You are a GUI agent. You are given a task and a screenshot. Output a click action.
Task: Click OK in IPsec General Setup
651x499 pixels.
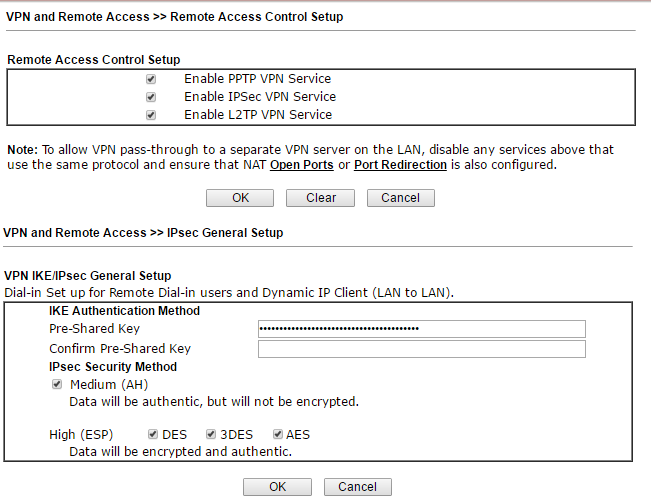277,487
